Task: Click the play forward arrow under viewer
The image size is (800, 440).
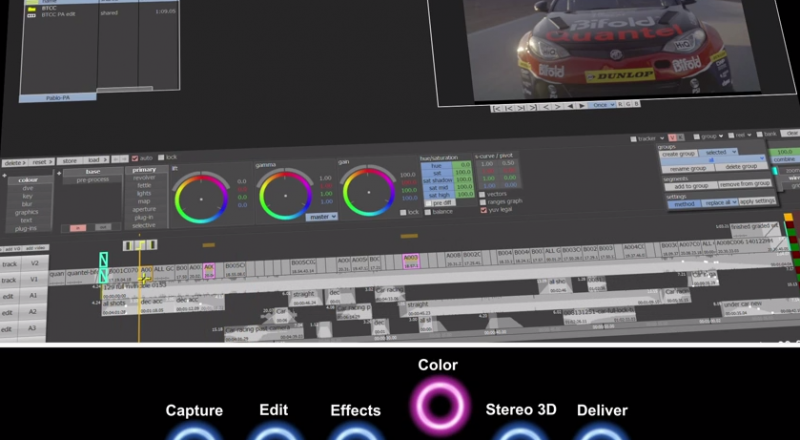Action: [581, 105]
